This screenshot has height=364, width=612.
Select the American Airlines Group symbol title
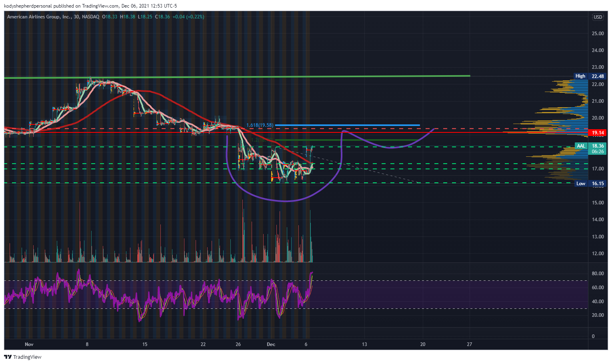[40, 17]
